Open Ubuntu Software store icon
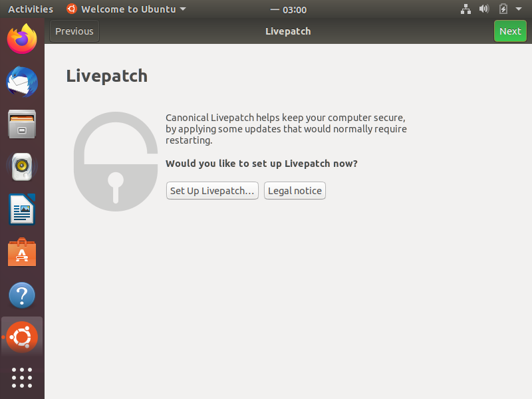The height and width of the screenshot is (399, 532). [x=22, y=252]
